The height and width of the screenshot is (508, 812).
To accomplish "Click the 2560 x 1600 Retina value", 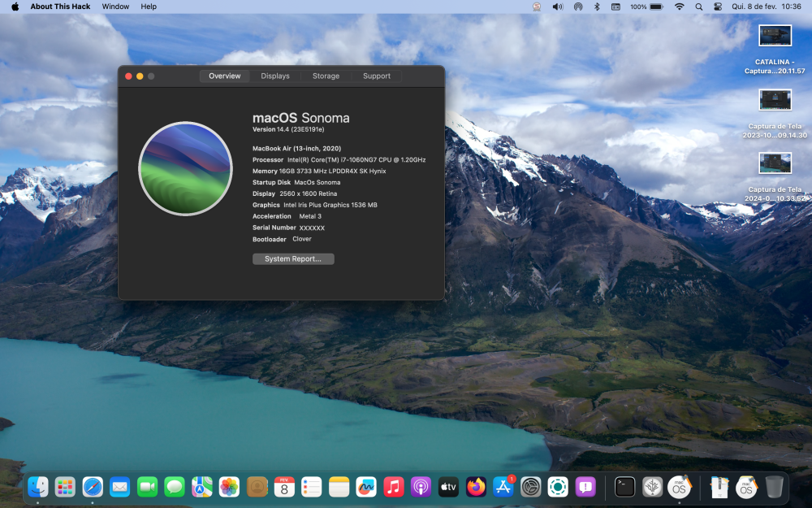I will [308, 194].
